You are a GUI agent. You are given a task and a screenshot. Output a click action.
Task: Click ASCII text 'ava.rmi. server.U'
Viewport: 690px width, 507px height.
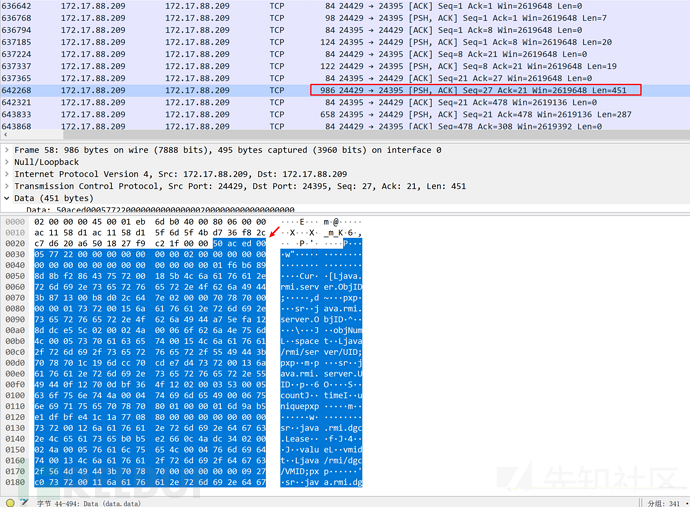[x=321, y=374]
